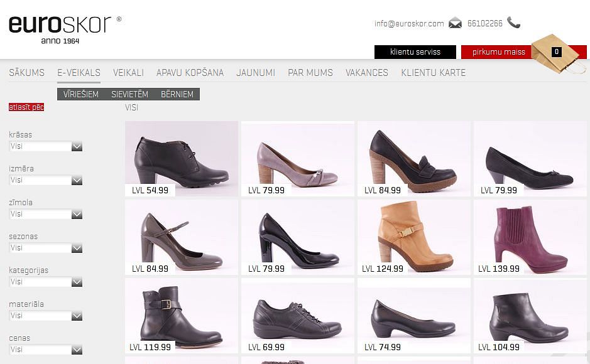The height and width of the screenshot is (364, 590).
Task: Click the VISI filter link
Action: coord(131,107)
